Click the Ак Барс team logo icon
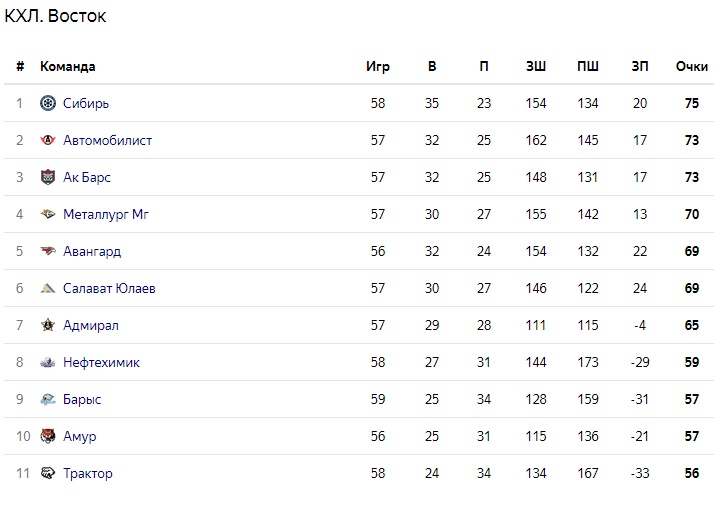Image resolution: width=714 pixels, height=507 pixels. (x=48, y=177)
